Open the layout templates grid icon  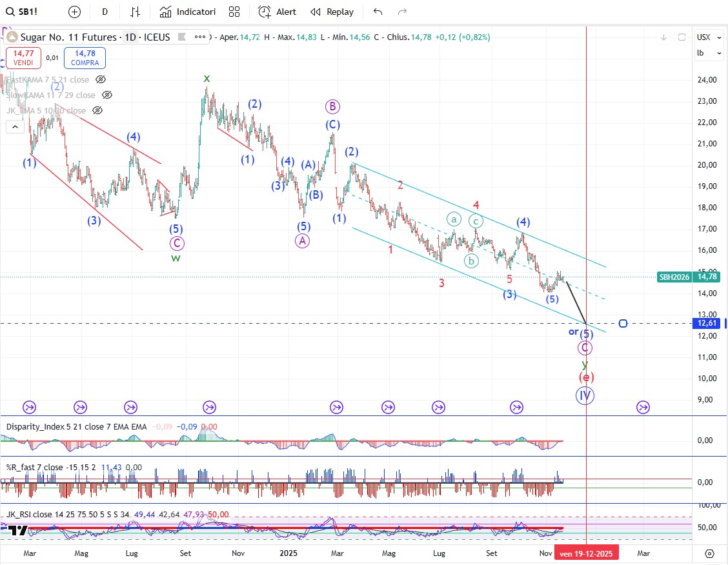(234, 12)
